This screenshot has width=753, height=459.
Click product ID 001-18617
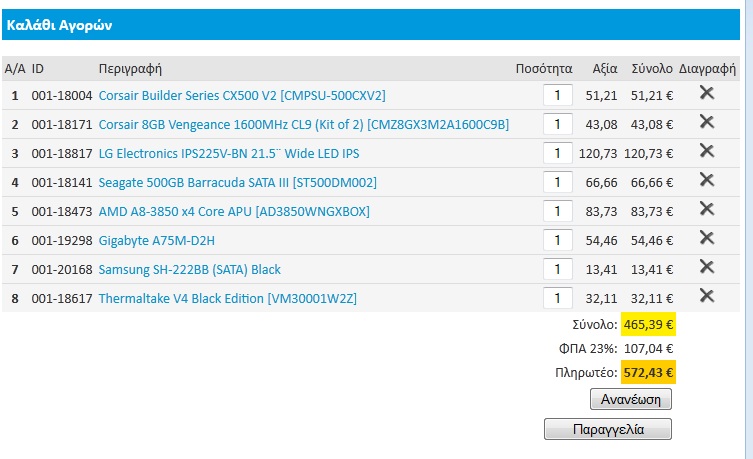pos(62,298)
